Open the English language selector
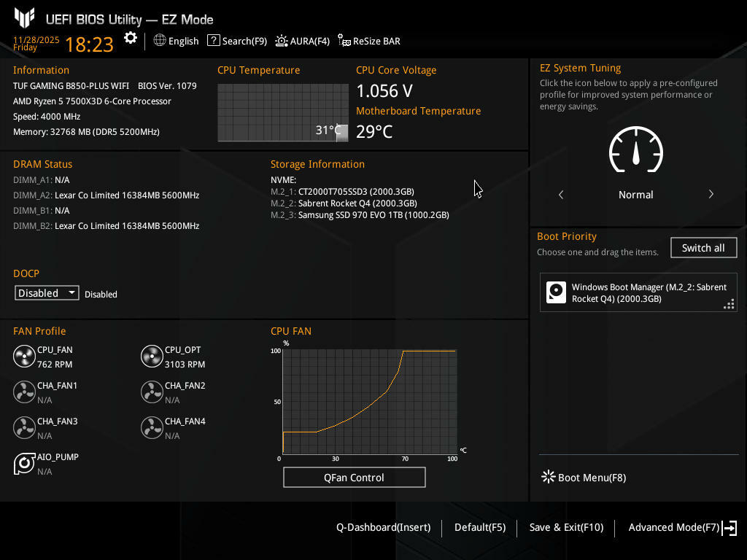747x560 pixels. pyautogui.click(x=176, y=41)
